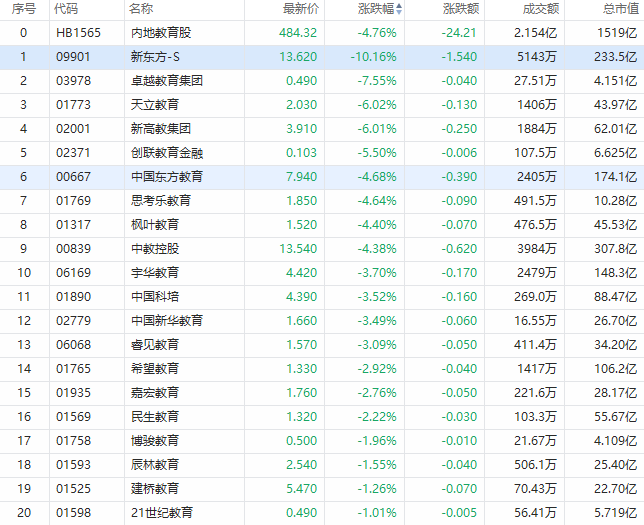Open 创联教育金融 row
The width and height of the screenshot is (644, 525).
(167, 153)
